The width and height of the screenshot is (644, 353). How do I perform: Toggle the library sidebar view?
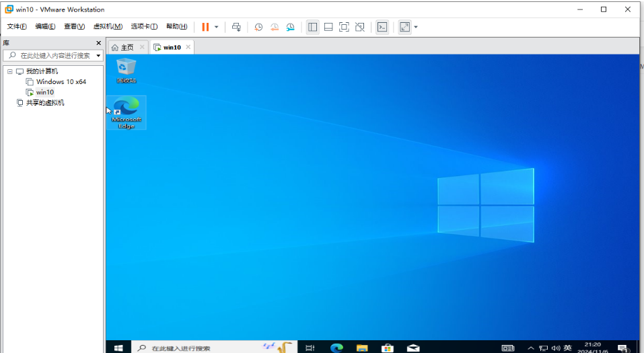(312, 27)
